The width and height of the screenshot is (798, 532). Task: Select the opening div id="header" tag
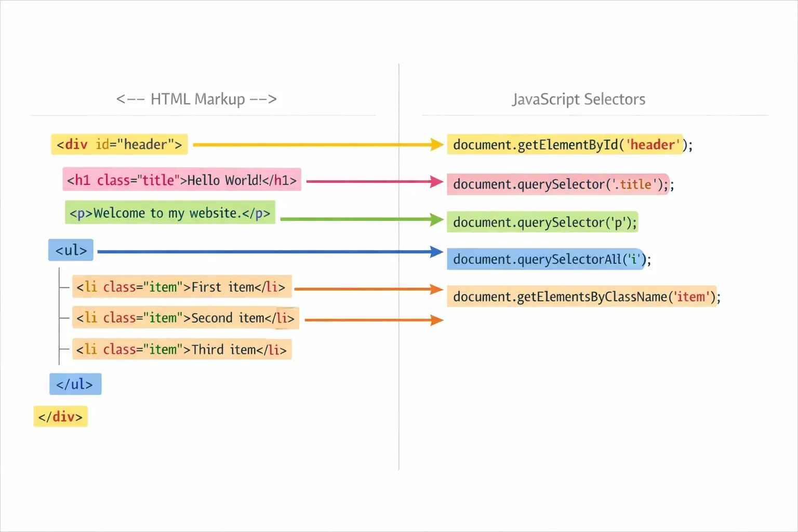[x=119, y=144]
